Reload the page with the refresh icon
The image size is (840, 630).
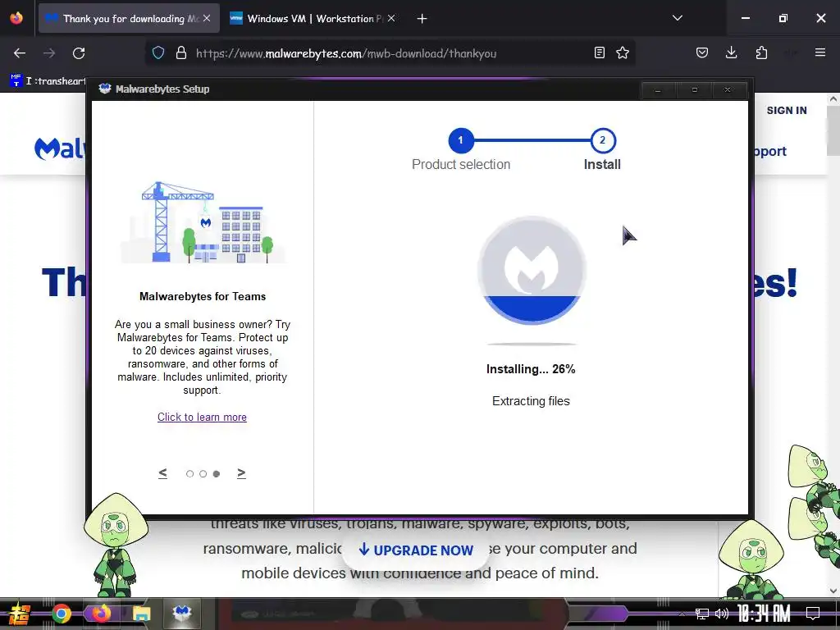79,53
